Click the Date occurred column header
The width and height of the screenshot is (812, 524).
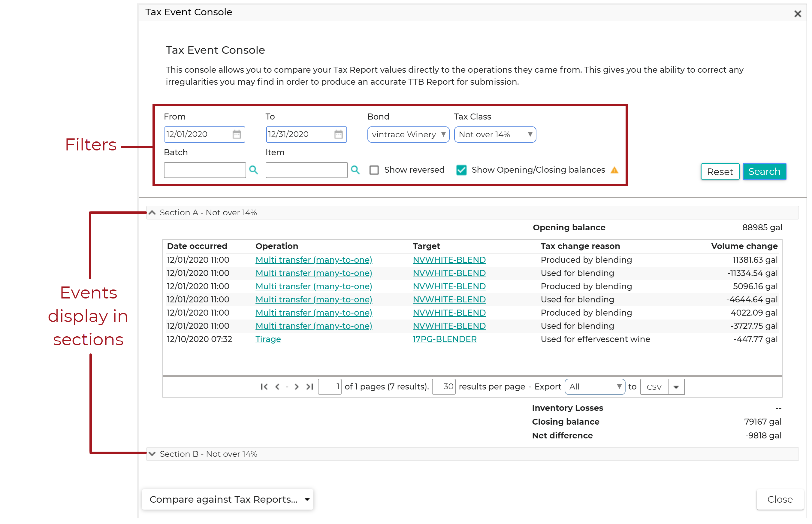tap(197, 246)
